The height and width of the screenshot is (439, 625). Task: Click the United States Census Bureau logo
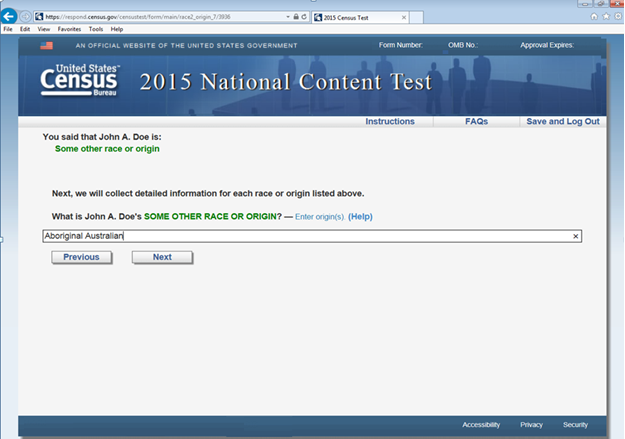pos(80,80)
